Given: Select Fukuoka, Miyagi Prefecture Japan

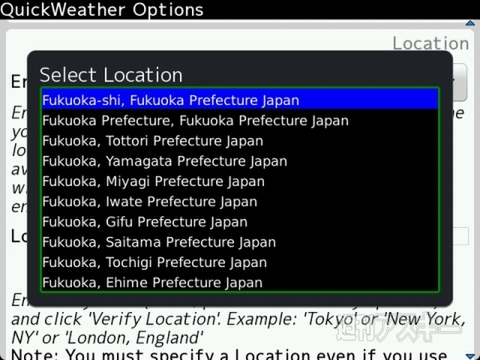Looking at the screenshot, I should point(240,181).
